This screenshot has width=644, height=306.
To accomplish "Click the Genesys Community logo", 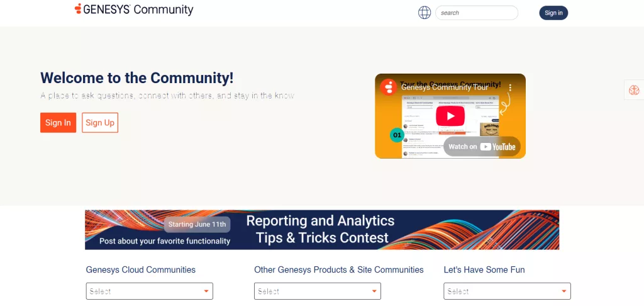I will (134, 9).
